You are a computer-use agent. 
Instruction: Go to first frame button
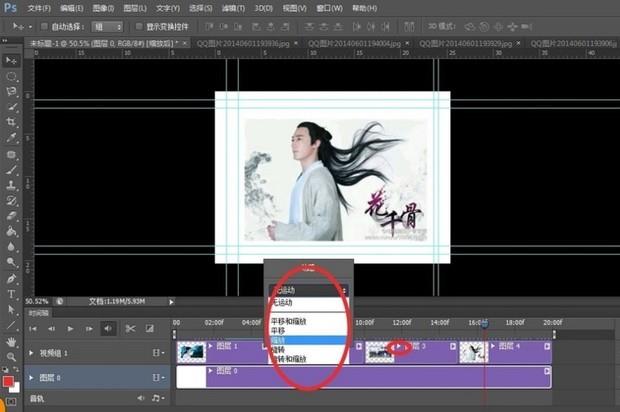(x=33, y=329)
